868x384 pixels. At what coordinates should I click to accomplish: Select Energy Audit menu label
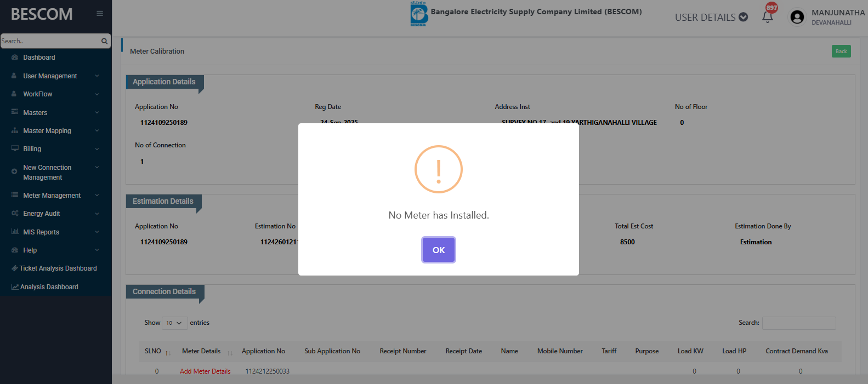click(42, 214)
